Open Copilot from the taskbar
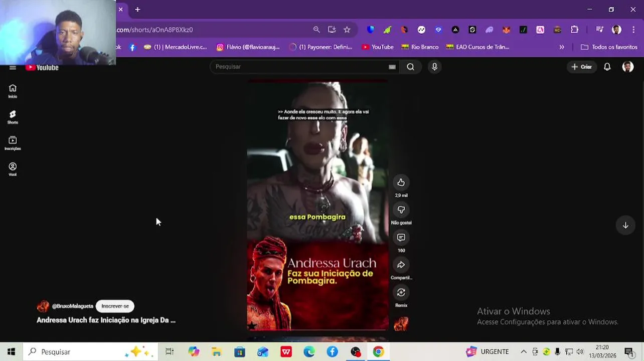This screenshot has width=644, height=361. tap(194, 352)
